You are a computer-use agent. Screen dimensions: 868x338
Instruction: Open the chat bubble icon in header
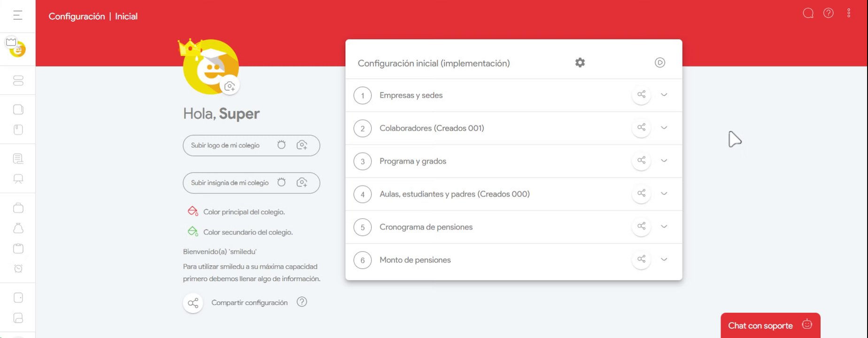[x=808, y=13]
